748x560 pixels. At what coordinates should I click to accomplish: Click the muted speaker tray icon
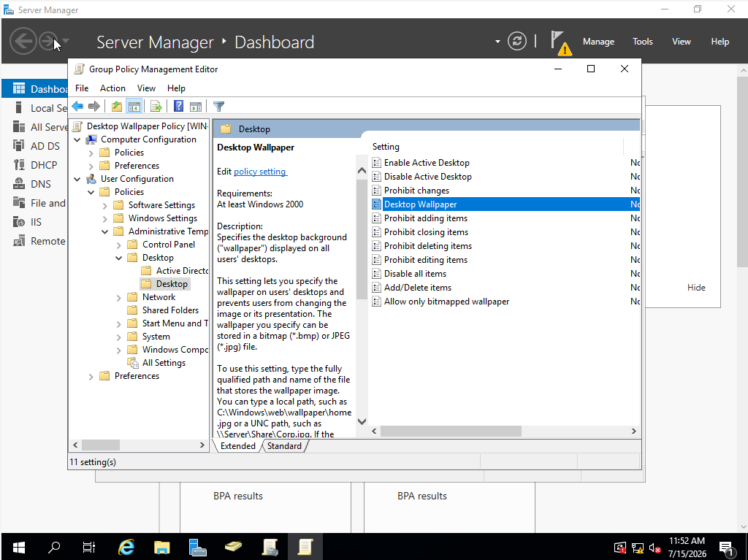coord(655,548)
